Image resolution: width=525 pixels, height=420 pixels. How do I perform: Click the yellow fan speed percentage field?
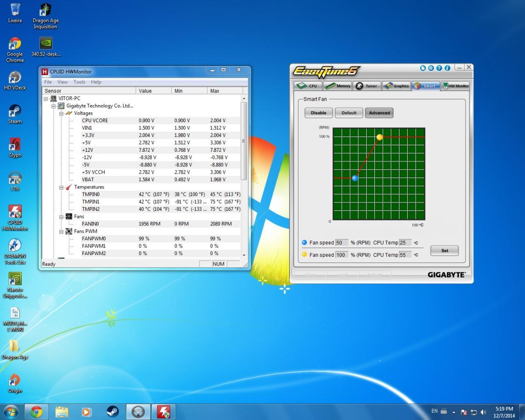pyautogui.click(x=342, y=255)
